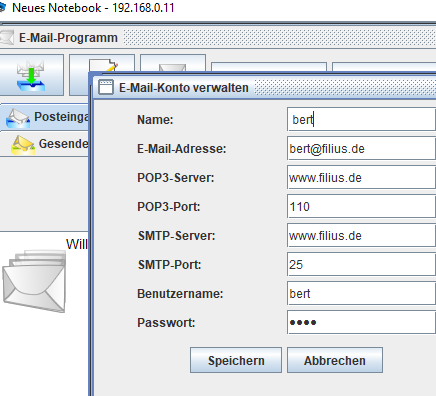Click the E-Mail-Konto verwalten title bar
436x396 pixels.
coord(265,88)
